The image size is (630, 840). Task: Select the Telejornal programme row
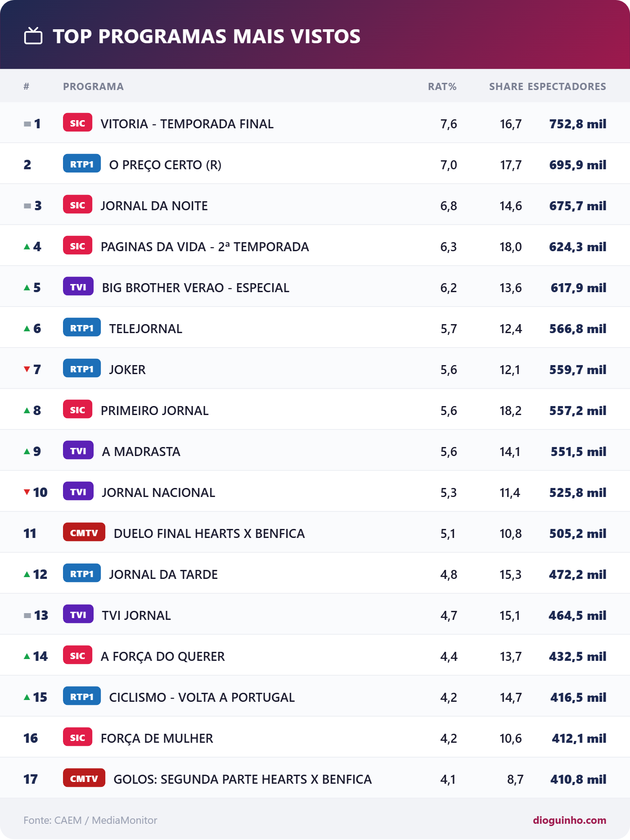pos(315,329)
